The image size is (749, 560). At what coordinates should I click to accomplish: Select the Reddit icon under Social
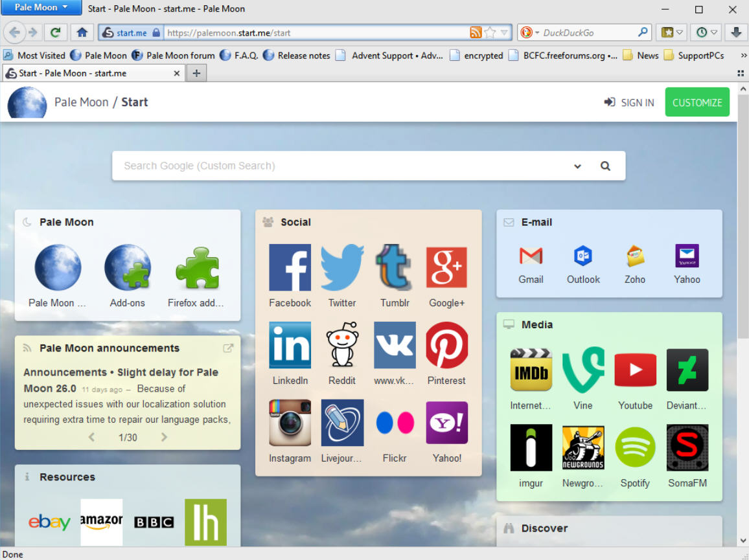[342, 344]
